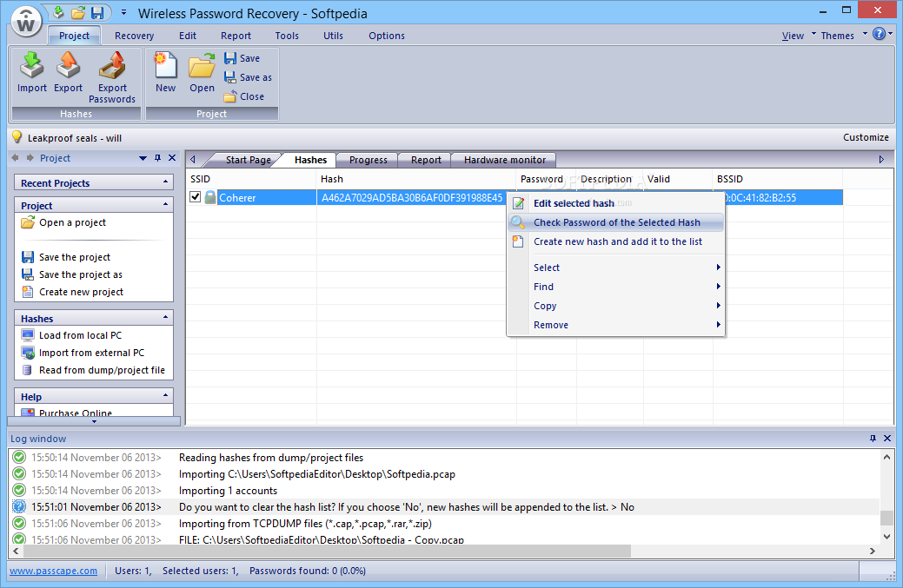Image resolution: width=903 pixels, height=588 pixels.
Task: Click Close project in the ribbon
Action: pos(244,96)
